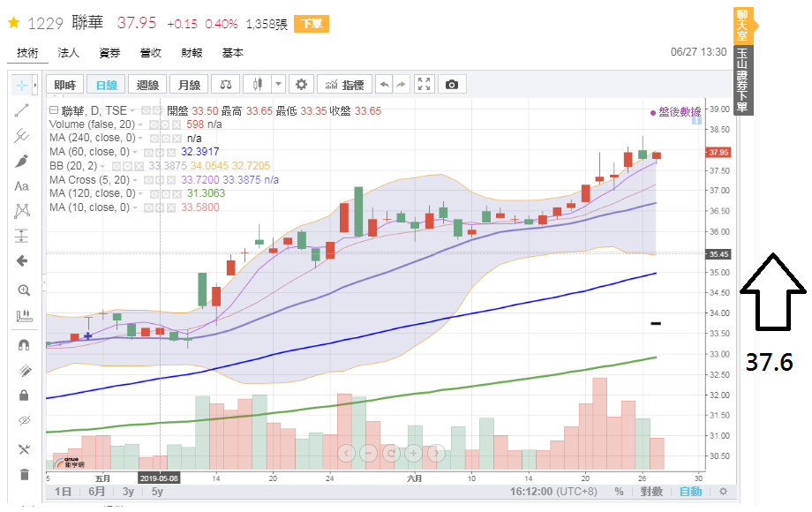This screenshot has width=812, height=512.
Task: Open the chart style dropdown arrow
Action: click(x=278, y=85)
